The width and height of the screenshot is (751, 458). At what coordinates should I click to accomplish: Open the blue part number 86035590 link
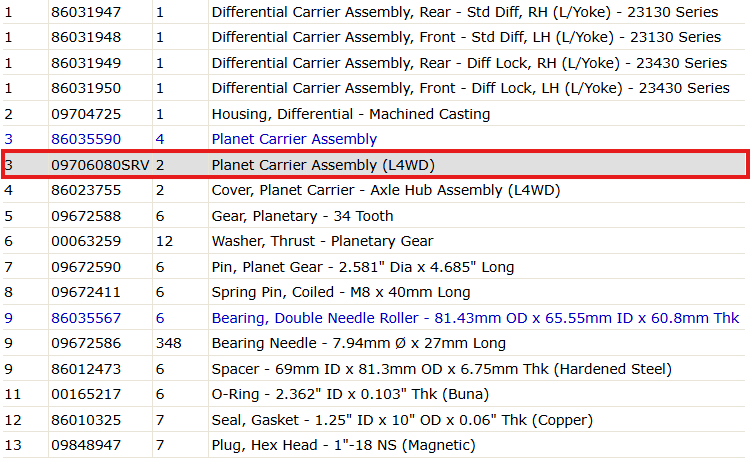86,139
